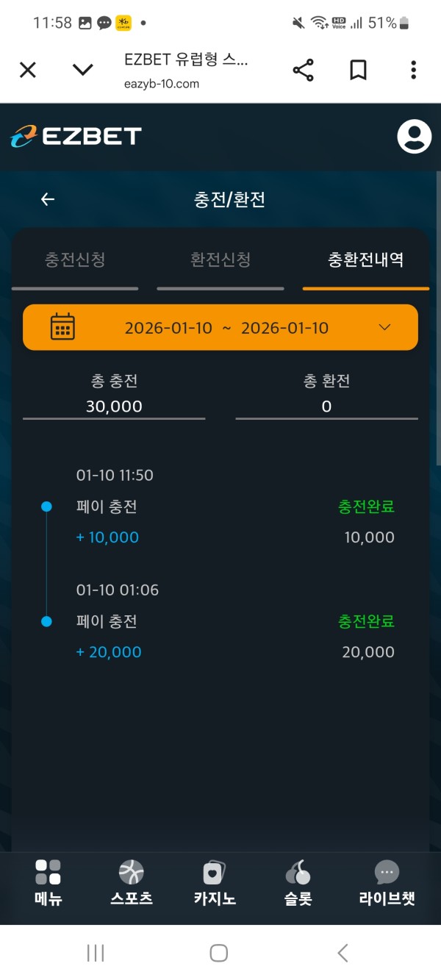Click the calendar icon in date bar
The image size is (441, 980).
pos(62,327)
